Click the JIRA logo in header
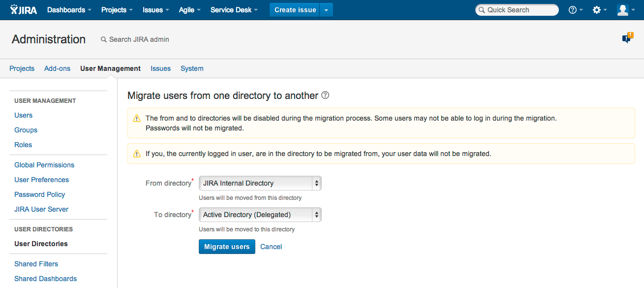 tap(23, 10)
